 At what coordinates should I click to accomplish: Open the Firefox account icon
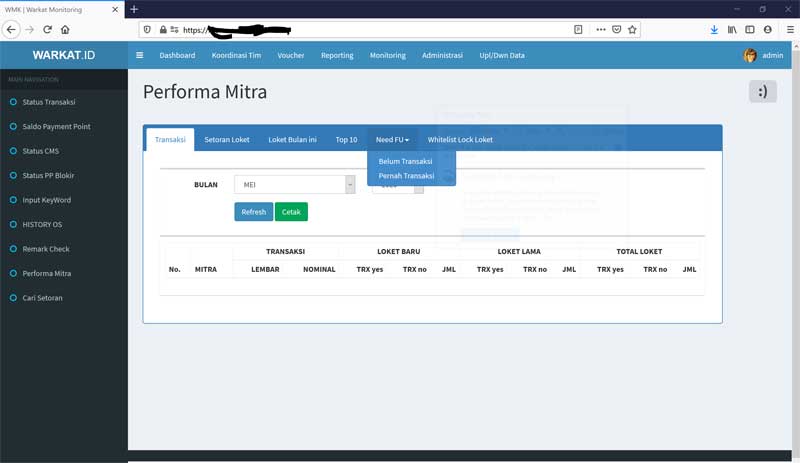point(767,30)
